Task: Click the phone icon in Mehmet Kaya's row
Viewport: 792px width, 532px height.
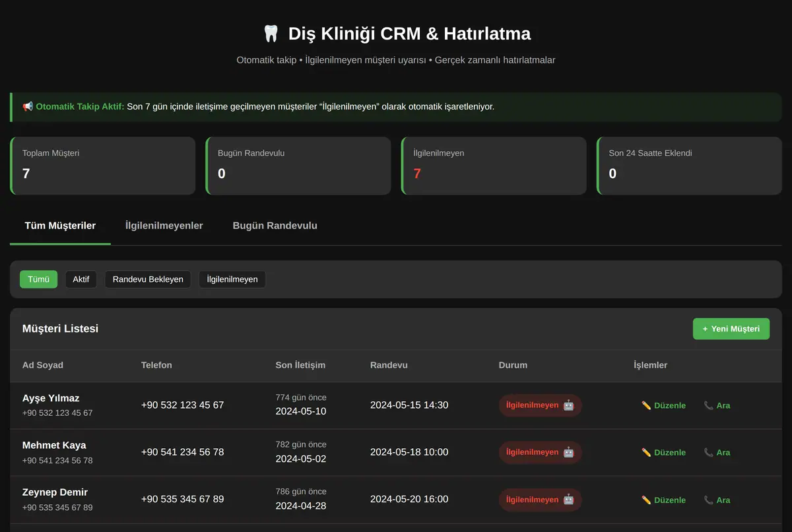Action: click(x=708, y=452)
